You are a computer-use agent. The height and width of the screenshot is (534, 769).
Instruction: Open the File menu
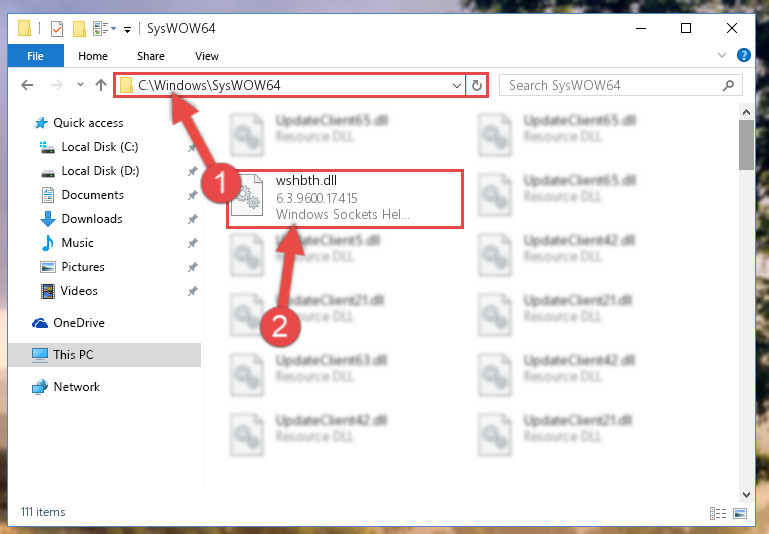(35, 56)
